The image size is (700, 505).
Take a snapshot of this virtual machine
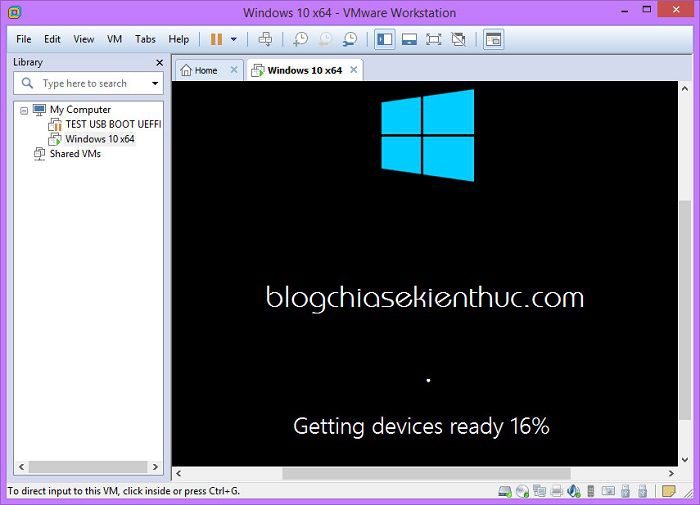[300, 39]
